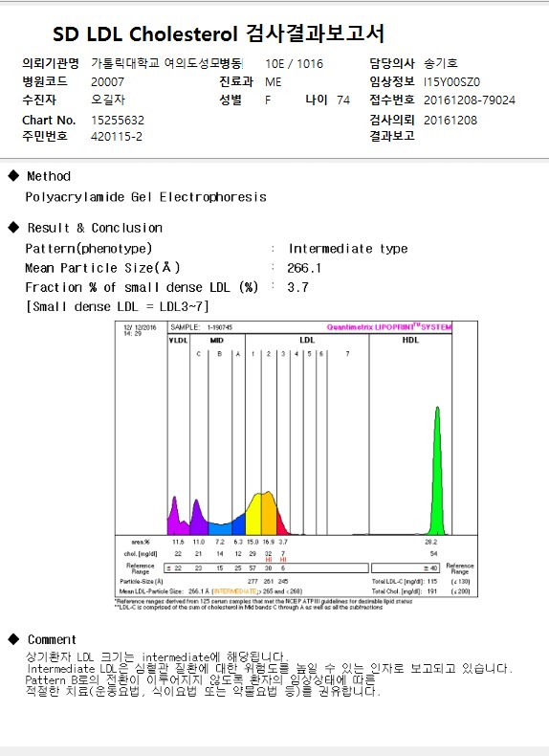Select the Comment diamond bullet
Screen dimensions: 549x756
(x=14, y=639)
